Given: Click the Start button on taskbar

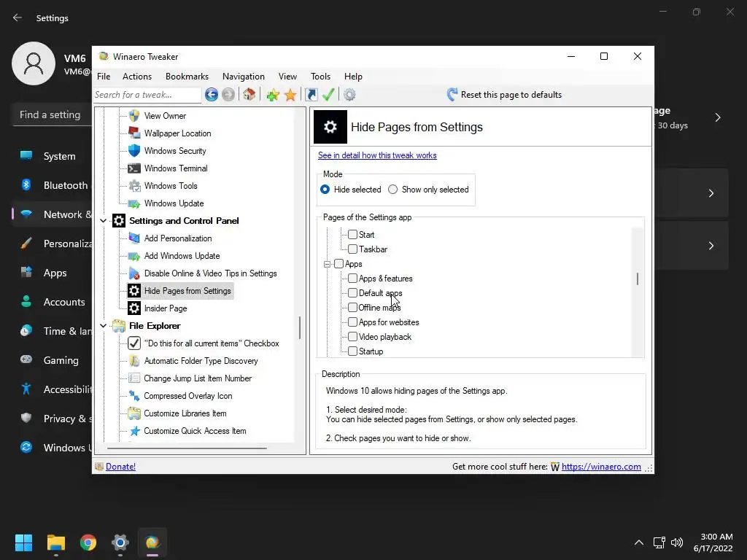Looking at the screenshot, I should 23,542.
